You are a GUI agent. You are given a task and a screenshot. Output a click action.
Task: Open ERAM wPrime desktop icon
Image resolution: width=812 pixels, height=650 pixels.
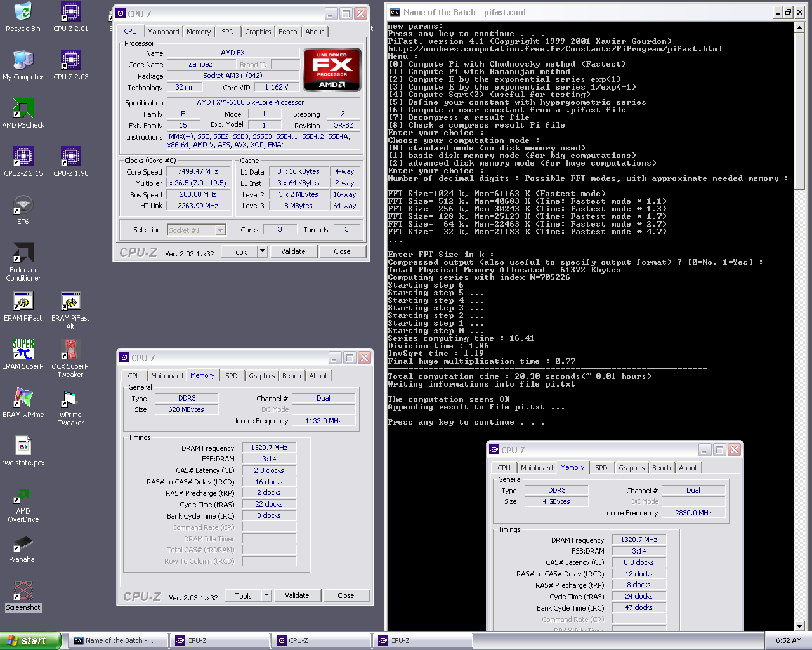(x=23, y=403)
